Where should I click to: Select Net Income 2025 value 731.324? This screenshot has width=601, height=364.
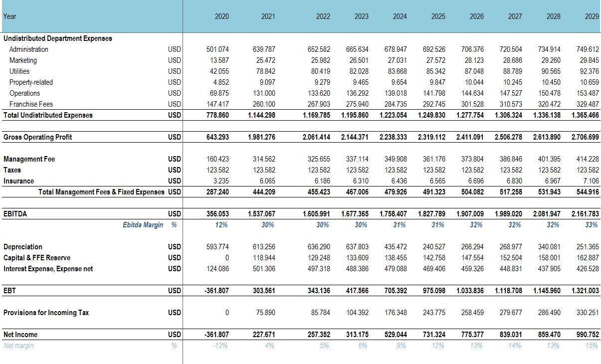tap(433, 335)
